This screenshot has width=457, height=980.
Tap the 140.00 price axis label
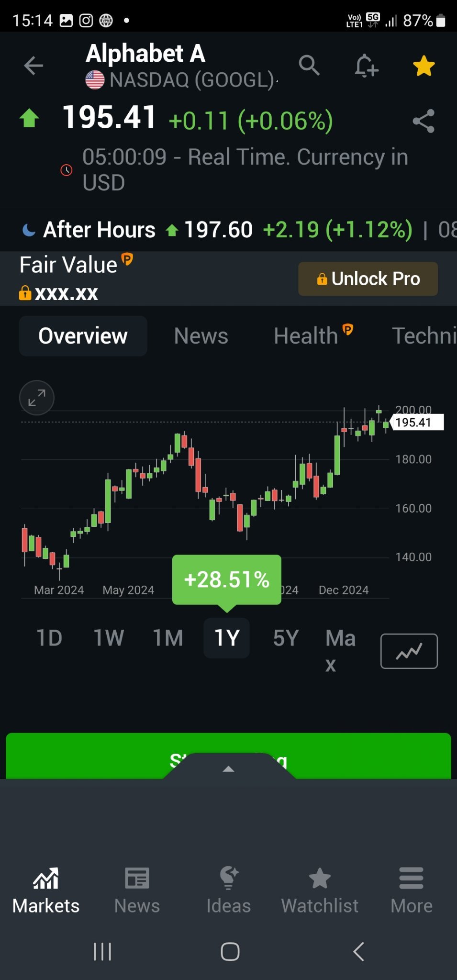tap(413, 557)
